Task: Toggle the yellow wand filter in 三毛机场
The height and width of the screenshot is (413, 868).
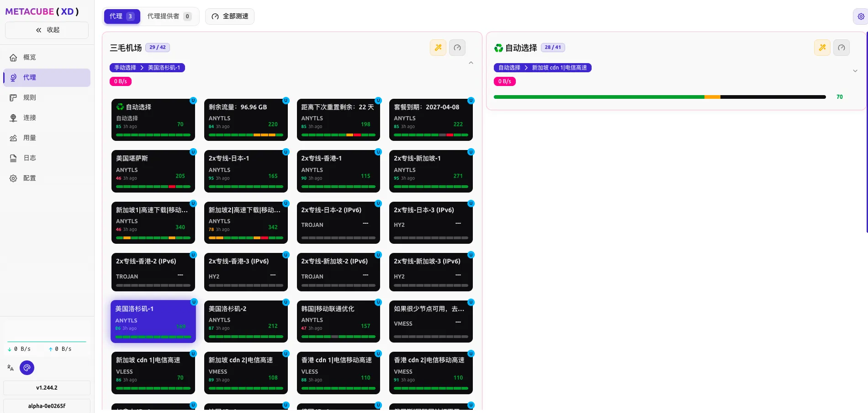Action: pyautogui.click(x=438, y=48)
